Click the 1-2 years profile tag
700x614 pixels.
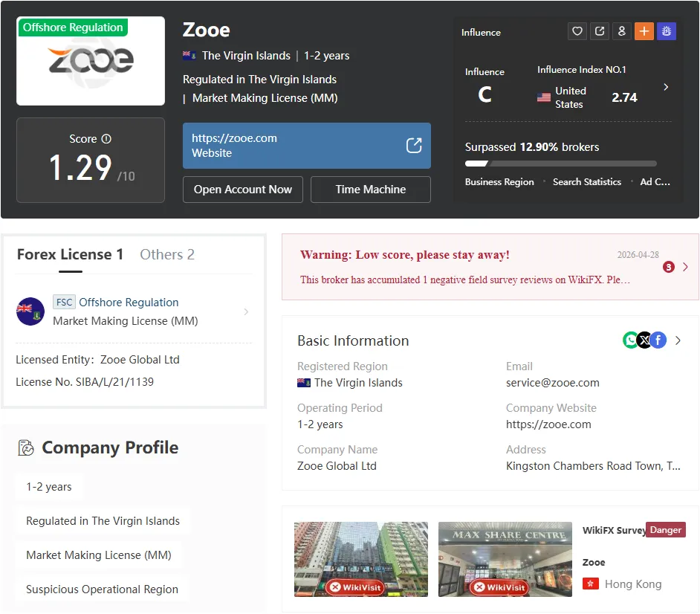(48, 487)
